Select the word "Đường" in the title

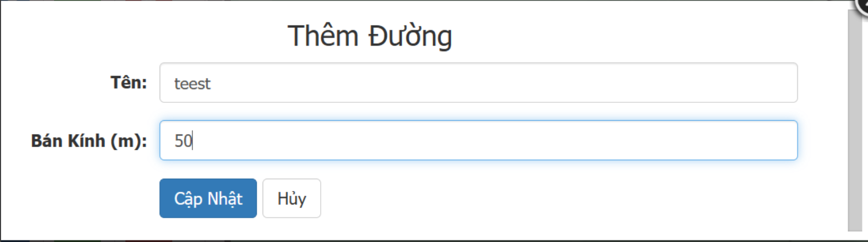410,36
